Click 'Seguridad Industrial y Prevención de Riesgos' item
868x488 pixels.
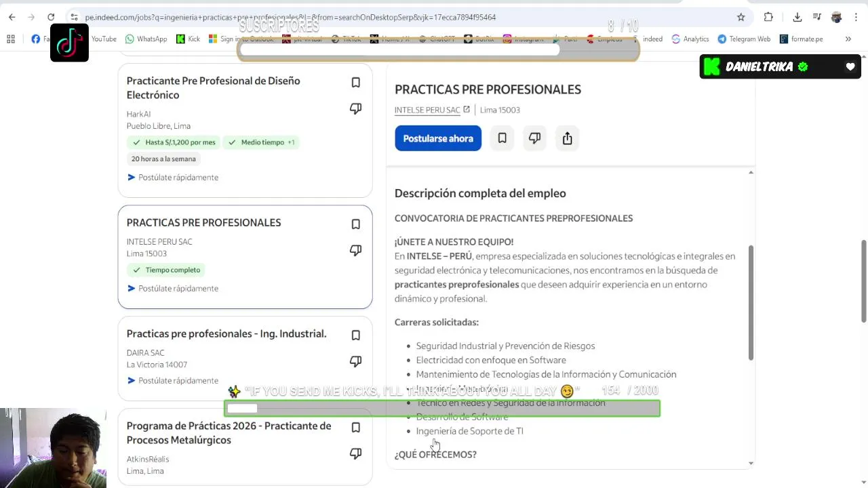[x=505, y=346]
